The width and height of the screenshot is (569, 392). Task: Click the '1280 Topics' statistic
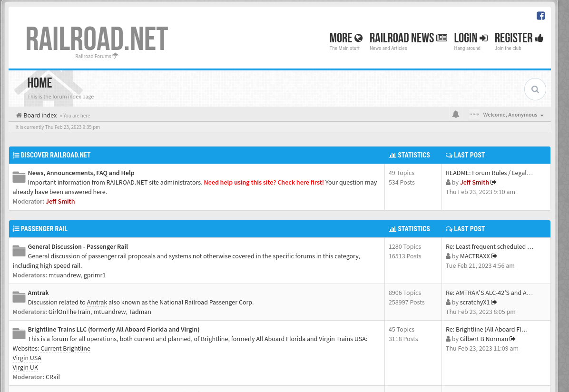[x=404, y=246]
